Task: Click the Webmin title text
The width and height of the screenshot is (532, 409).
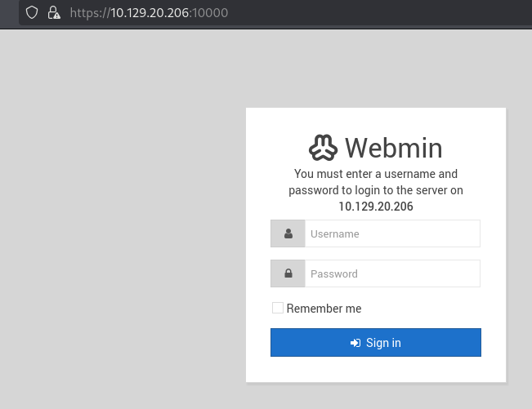Action: point(394,148)
